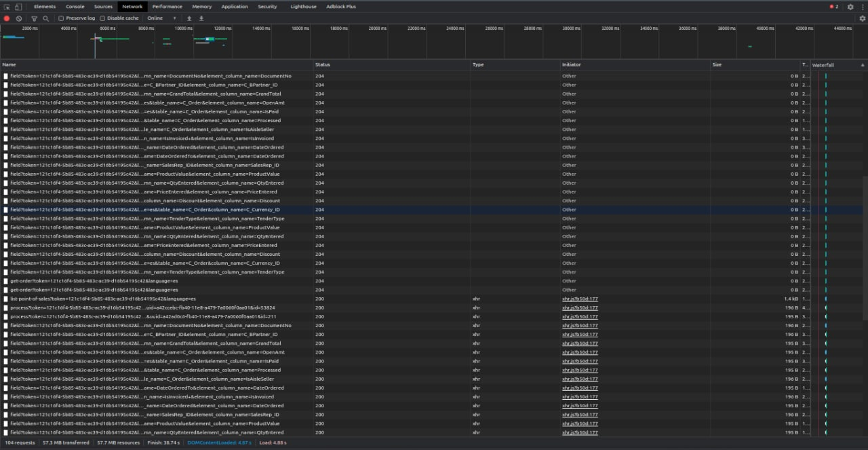
Task: Switch to the Performance tab
Action: (x=167, y=7)
